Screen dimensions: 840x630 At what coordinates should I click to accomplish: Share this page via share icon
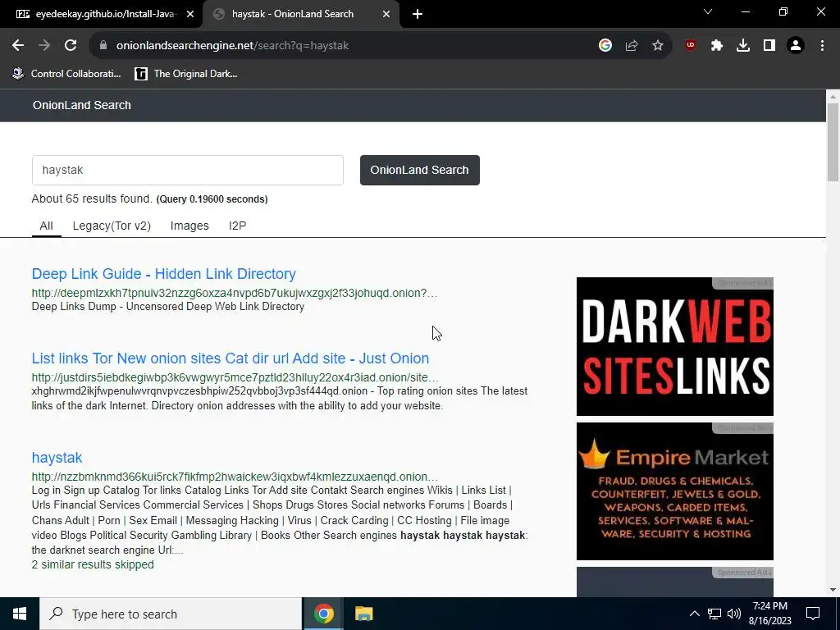pyautogui.click(x=631, y=46)
